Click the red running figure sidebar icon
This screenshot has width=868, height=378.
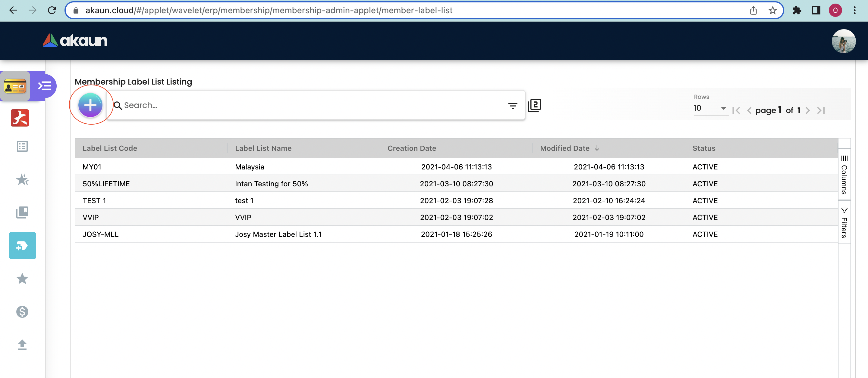coord(20,118)
